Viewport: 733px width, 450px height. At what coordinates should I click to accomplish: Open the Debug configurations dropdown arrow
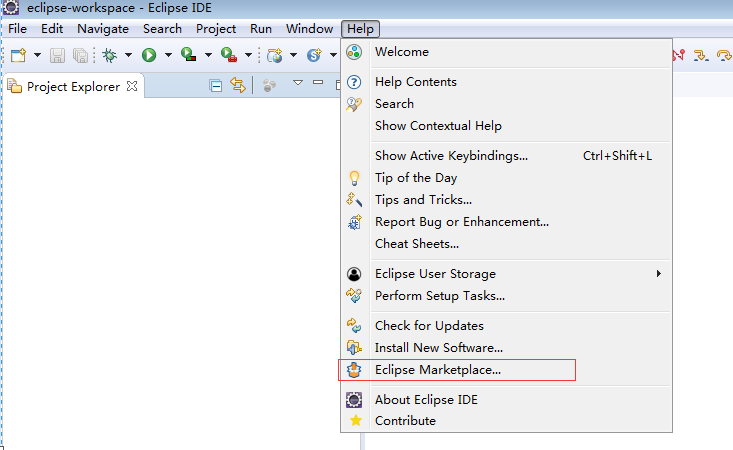[128, 55]
